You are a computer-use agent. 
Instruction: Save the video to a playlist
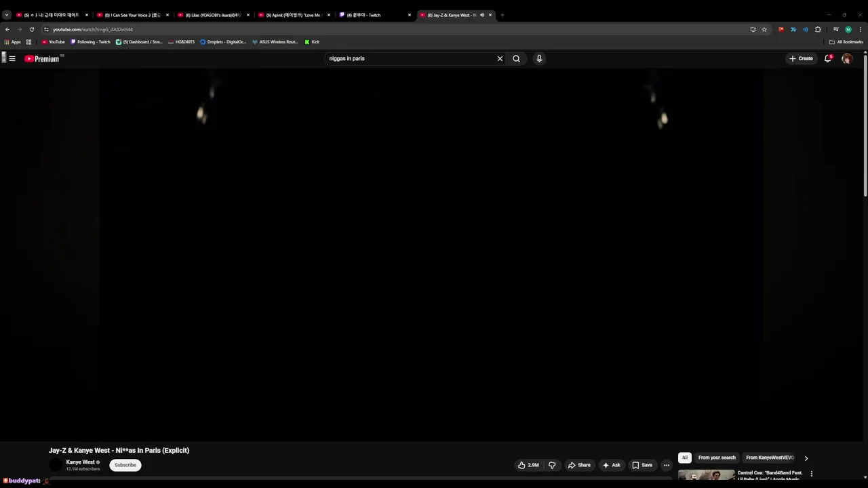(x=642, y=465)
